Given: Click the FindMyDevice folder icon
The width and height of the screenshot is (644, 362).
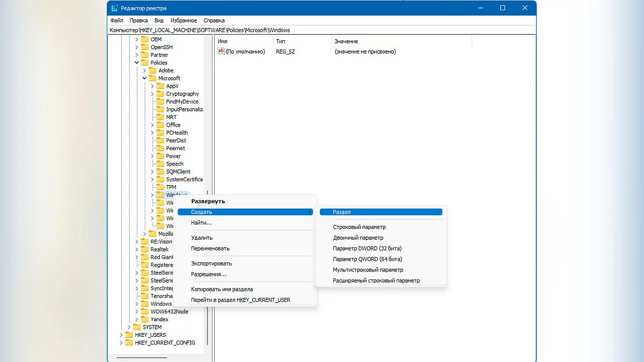Looking at the screenshot, I should click(160, 101).
